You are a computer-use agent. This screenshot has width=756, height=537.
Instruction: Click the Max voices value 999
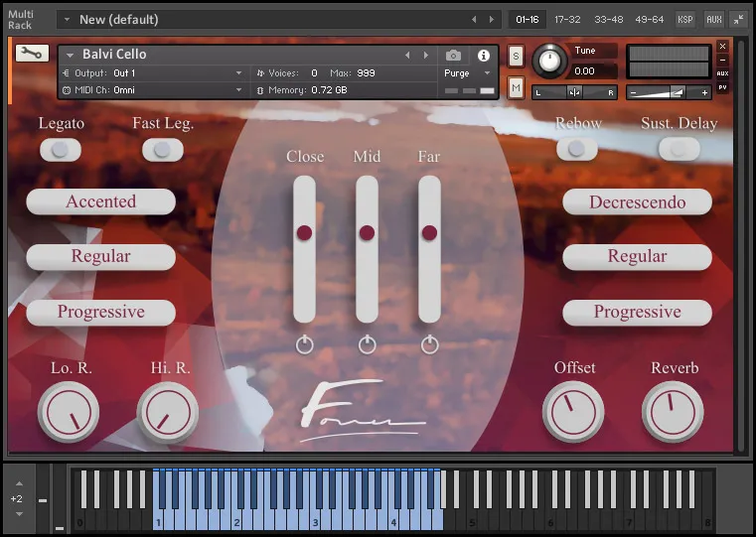pos(366,73)
